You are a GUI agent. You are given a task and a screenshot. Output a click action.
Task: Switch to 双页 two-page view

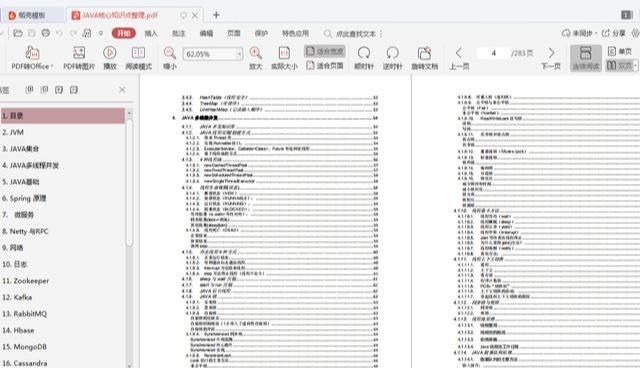click(x=619, y=65)
